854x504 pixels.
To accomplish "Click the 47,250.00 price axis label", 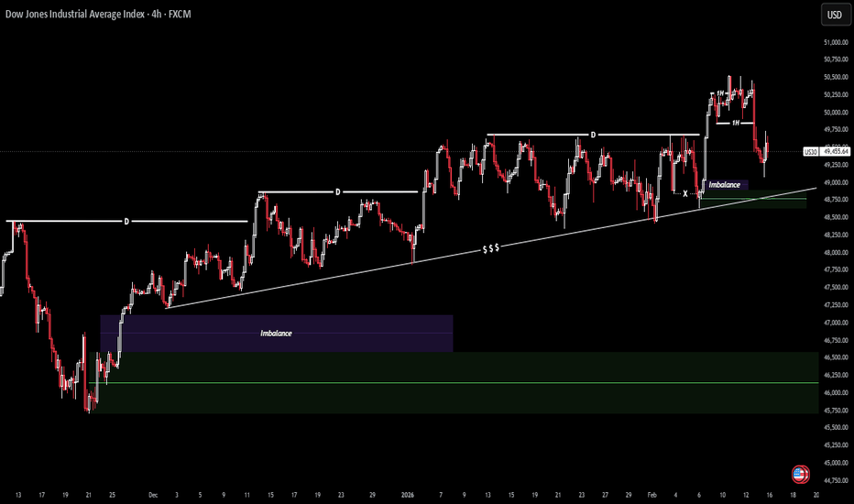I will (x=836, y=305).
